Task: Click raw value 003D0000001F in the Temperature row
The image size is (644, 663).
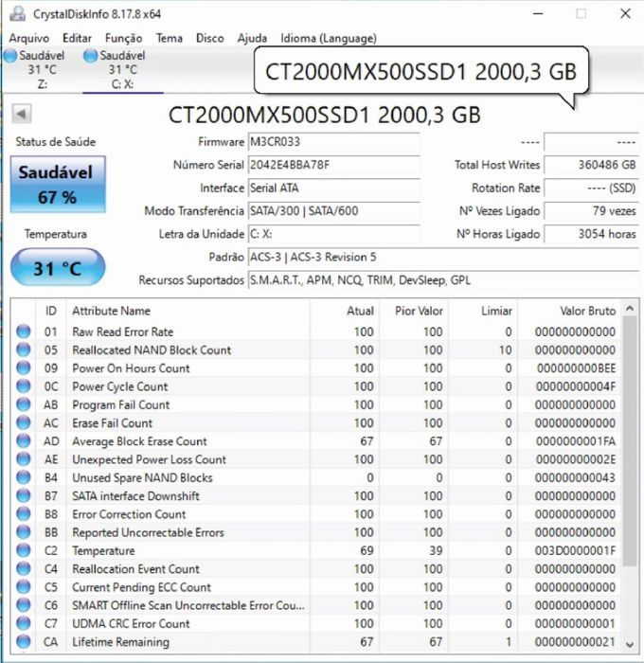Action: [575, 550]
